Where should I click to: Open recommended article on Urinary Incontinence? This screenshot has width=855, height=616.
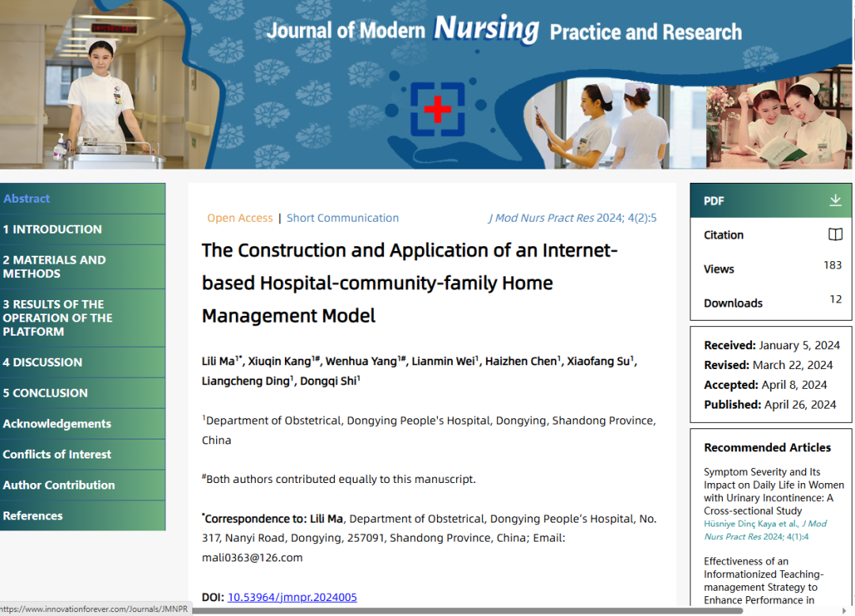(773, 491)
